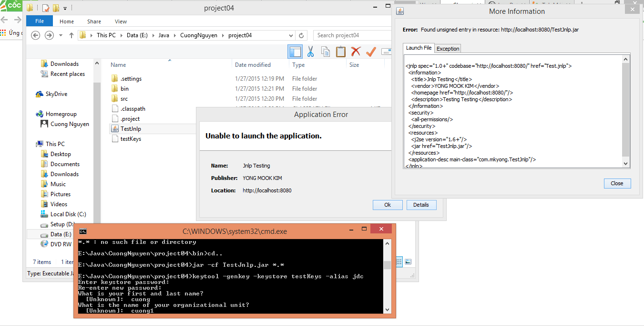The image size is (644, 326).
Task: Click the Java icon in More Information title
Action: pyautogui.click(x=400, y=11)
